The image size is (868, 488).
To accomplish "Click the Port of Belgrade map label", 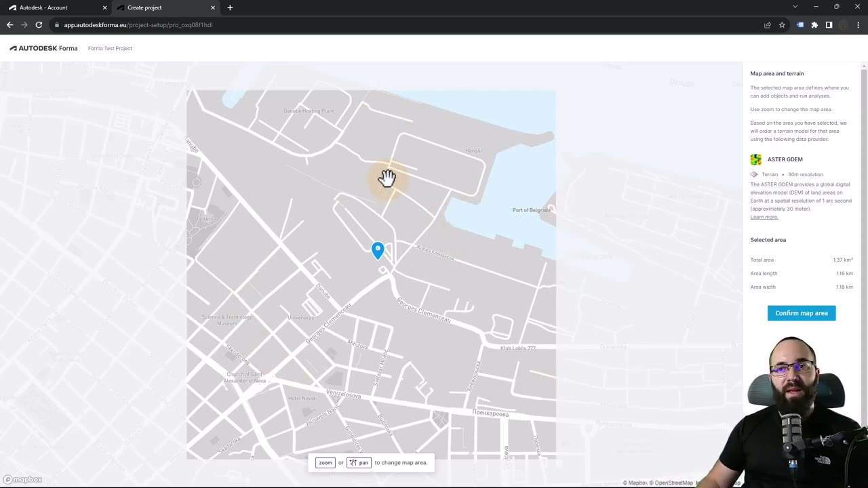I will 532,210.
